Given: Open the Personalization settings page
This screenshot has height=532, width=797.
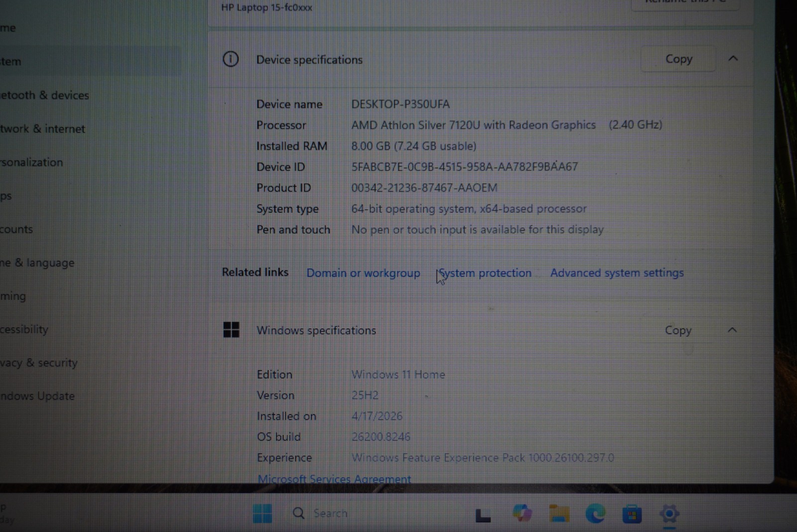Looking at the screenshot, I should pos(31,162).
